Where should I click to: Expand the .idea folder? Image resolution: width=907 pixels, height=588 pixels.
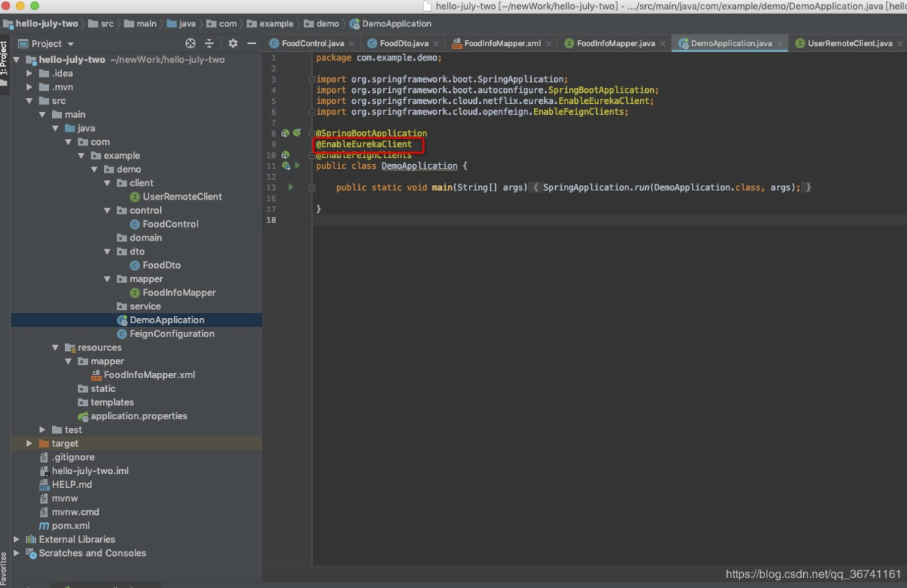coord(29,73)
